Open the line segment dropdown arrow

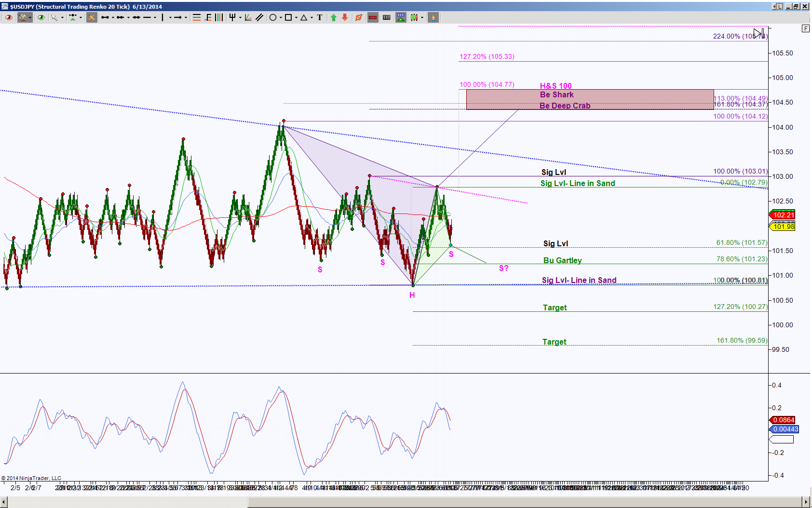pos(113,17)
